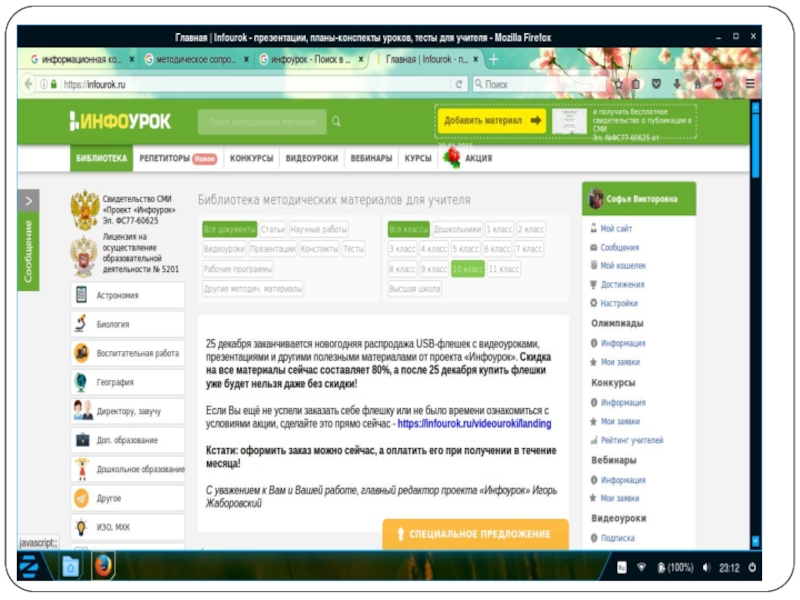This screenshot has width=800, height=600.
Task: Select the Все классы grade filter
Action: tap(409, 230)
